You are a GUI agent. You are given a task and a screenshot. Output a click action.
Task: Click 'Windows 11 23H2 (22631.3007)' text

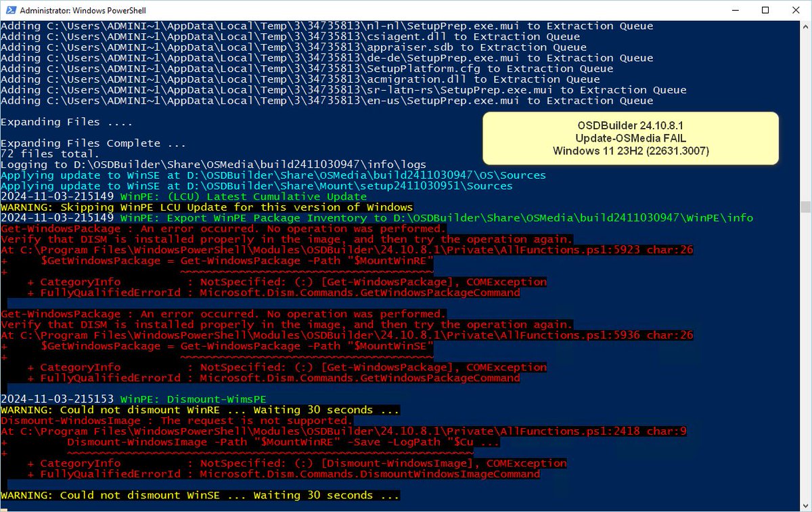tap(631, 150)
